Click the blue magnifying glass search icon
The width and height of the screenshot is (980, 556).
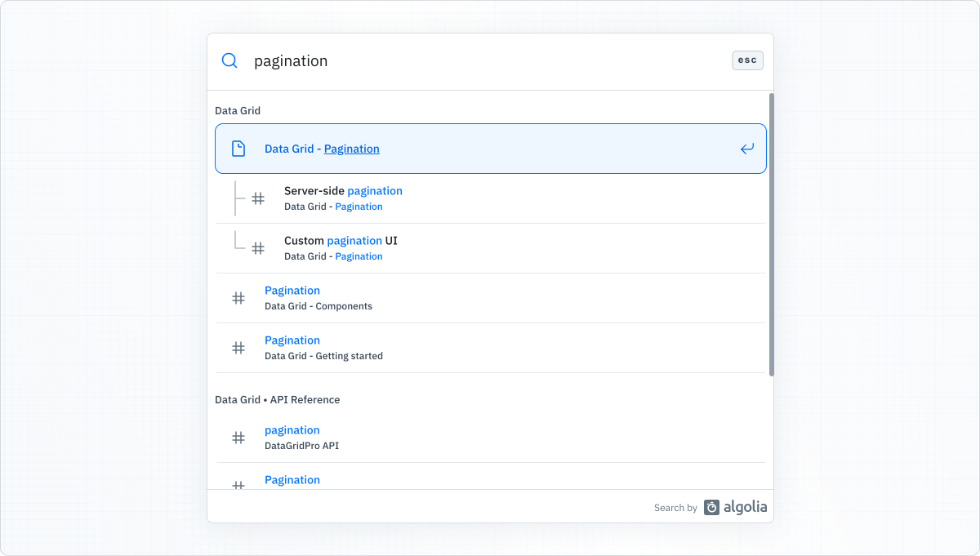point(229,60)
